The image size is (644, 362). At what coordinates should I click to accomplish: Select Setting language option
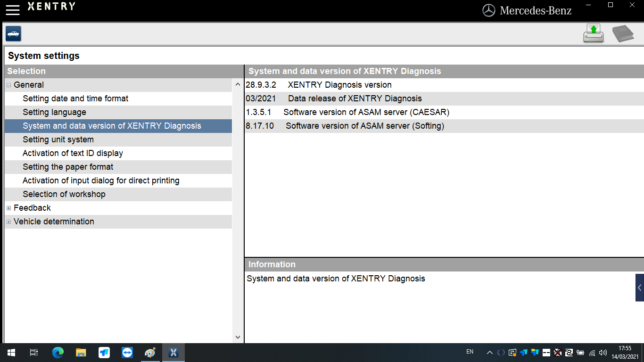[x=54, y=112]
